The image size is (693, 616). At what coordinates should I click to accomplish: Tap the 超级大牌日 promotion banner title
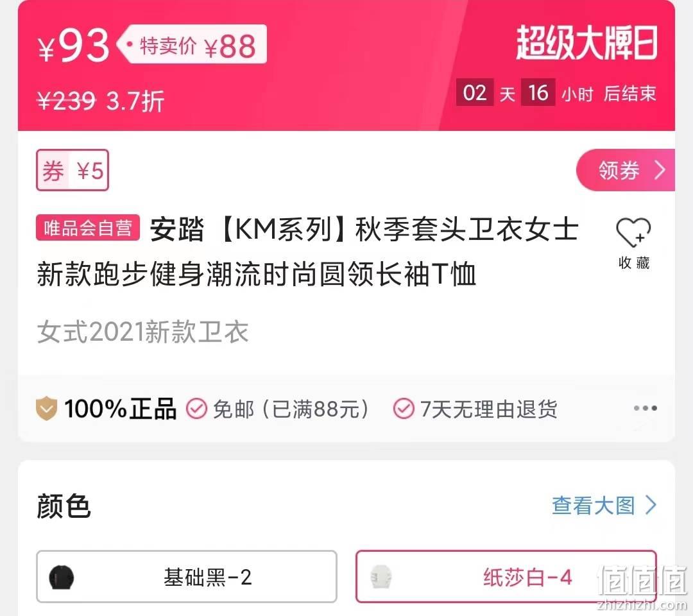click(587, 42)
